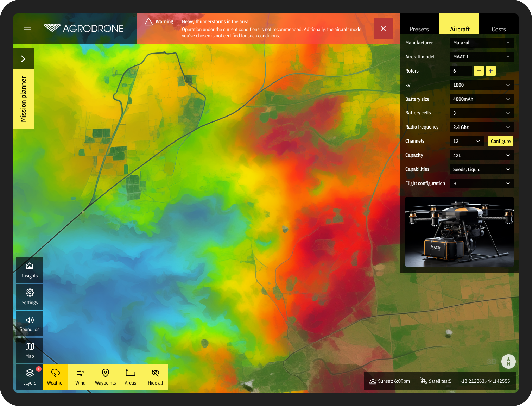Open the kV dropdown showing 1800
This screenshot has width=532, height=406.
click(482, 85)
